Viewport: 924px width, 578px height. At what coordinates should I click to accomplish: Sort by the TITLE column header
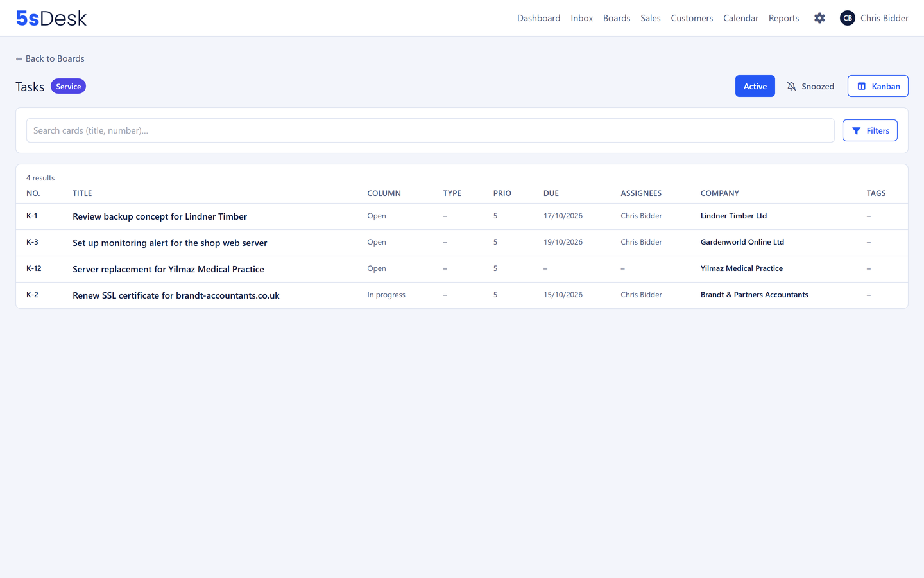pos(82,193)
